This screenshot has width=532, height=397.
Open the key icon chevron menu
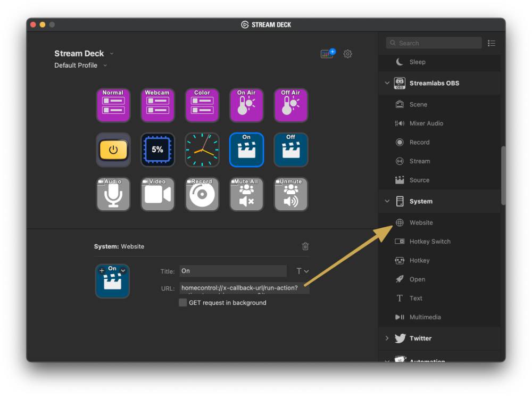123,270
